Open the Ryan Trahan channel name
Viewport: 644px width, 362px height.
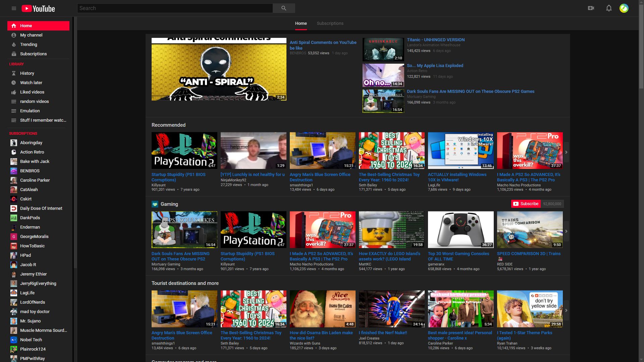[x=507, y=343]
